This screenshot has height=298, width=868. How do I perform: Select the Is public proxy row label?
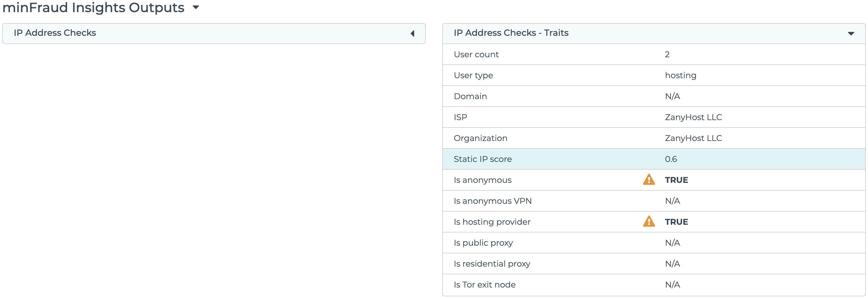[x=483, y=243]
